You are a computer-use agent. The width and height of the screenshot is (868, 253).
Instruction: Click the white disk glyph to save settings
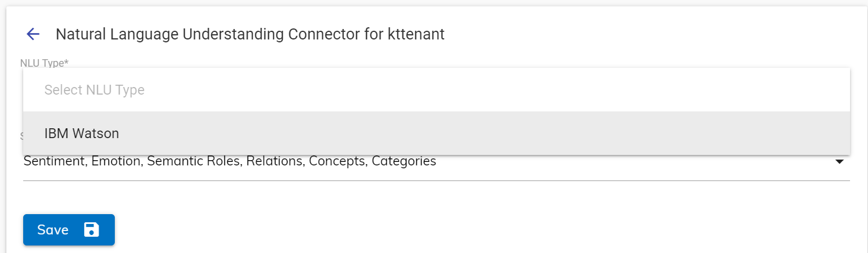[92, 230]
